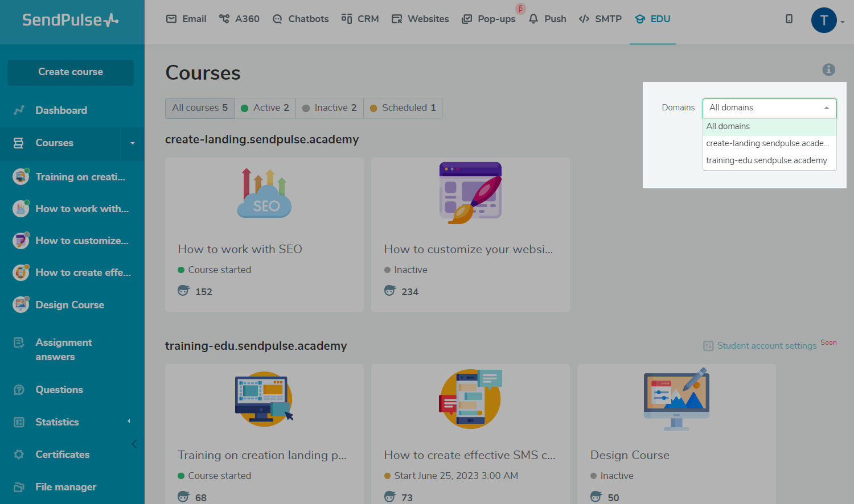This screenshot has width=854, height=504.
Task: Open the CRM section
Action: 360,19
